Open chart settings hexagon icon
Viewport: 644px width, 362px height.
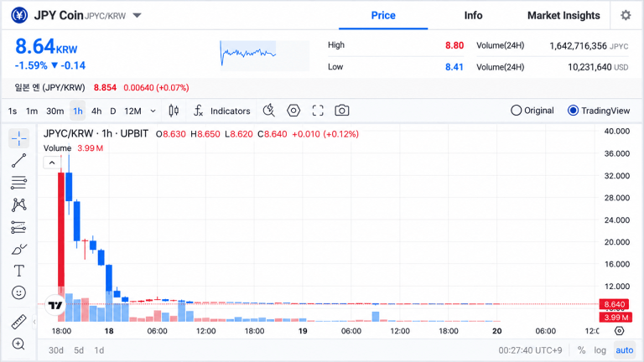[x=293, y=111]
